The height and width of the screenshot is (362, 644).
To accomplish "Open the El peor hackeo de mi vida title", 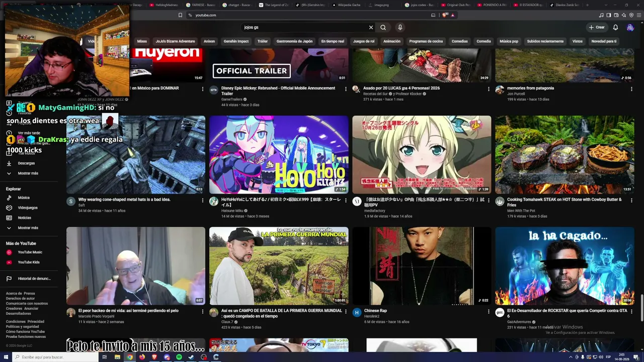I will click(128, 311).
